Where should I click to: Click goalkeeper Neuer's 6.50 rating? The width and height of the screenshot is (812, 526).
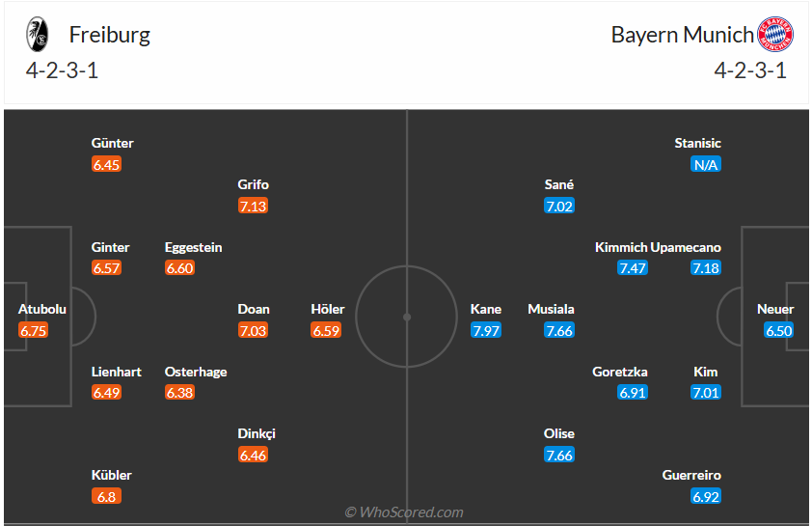click(778, 330)
